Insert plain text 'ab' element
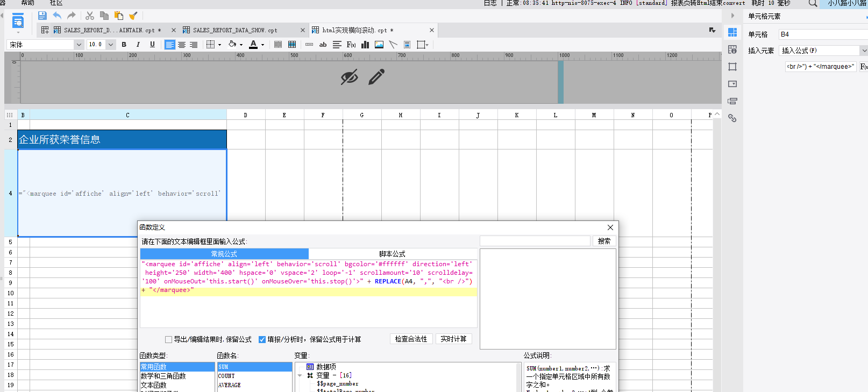The image size is (868, 392). point(323,45)
